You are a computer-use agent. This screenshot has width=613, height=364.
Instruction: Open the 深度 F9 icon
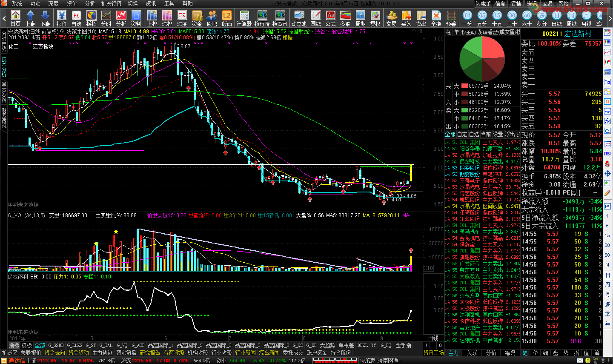tap(182, 19)
